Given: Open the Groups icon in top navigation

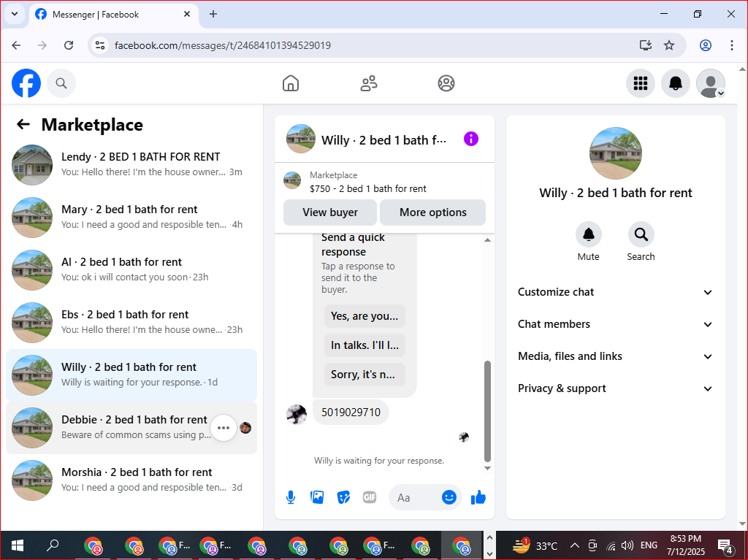Looking at the screenshot, I should pyautogui.click(x=446, y=83).
